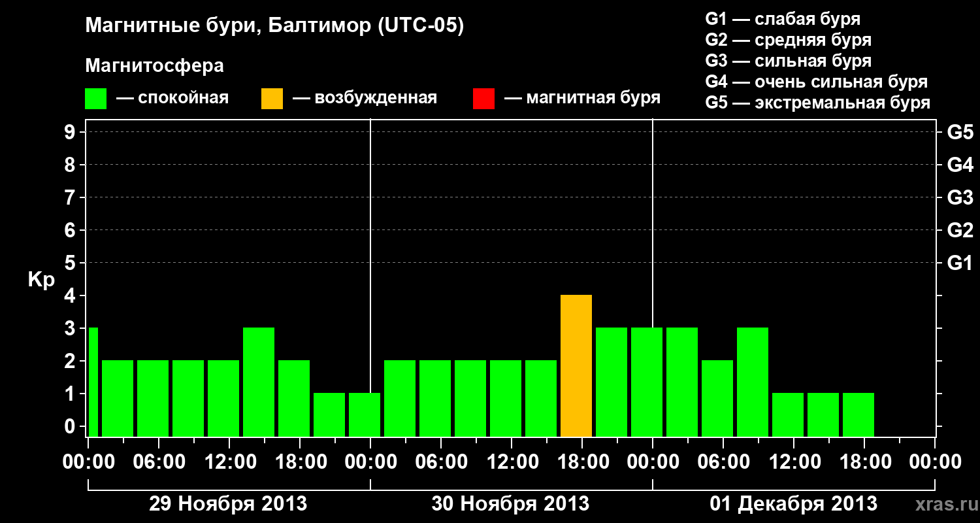
Task: Click the '30 Ноября 2013' date label
Action: [510, 504]
